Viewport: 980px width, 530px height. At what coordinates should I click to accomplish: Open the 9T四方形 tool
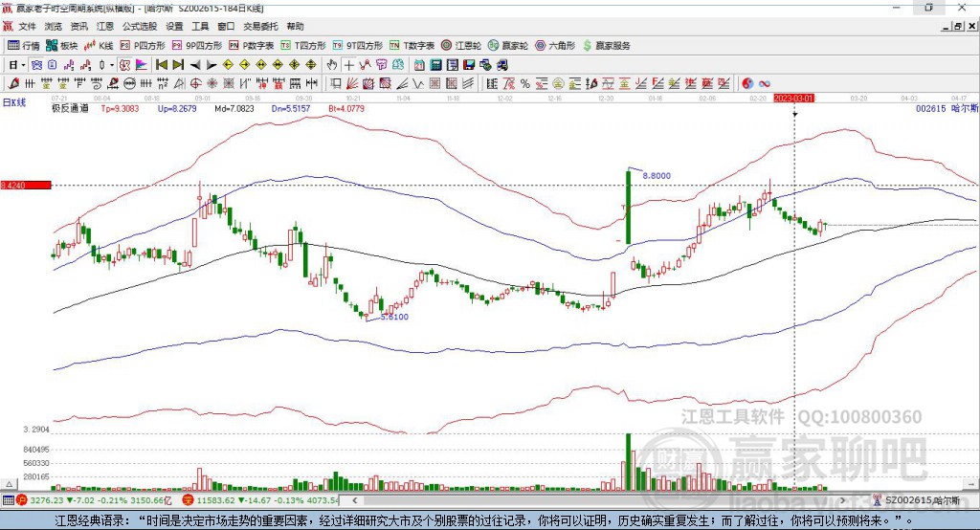tap(357, 46)
